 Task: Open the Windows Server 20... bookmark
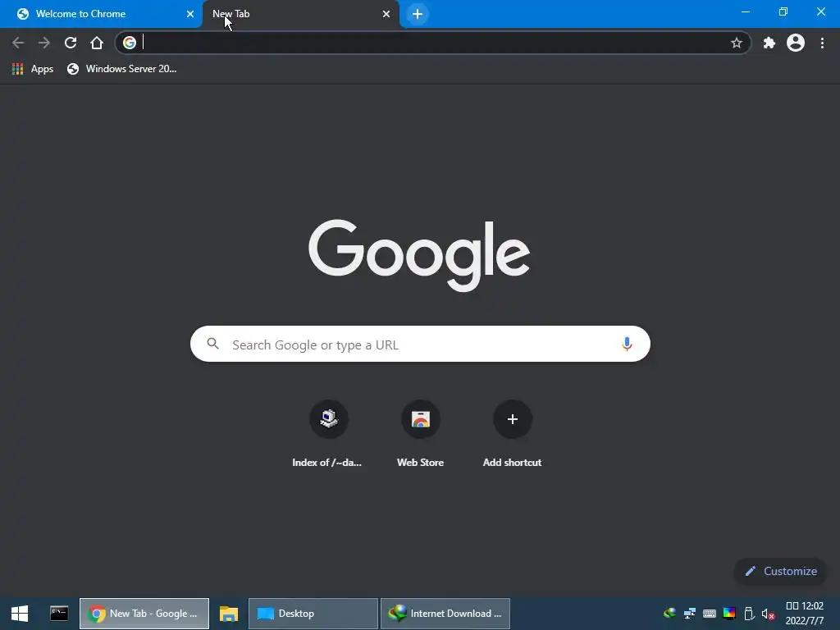coord(122,69)
